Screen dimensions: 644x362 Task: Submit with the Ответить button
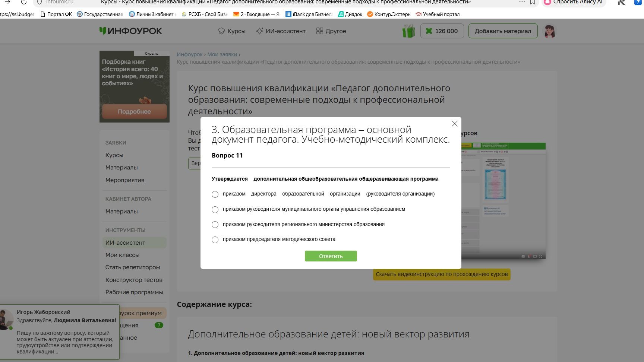tap(331, 256)
